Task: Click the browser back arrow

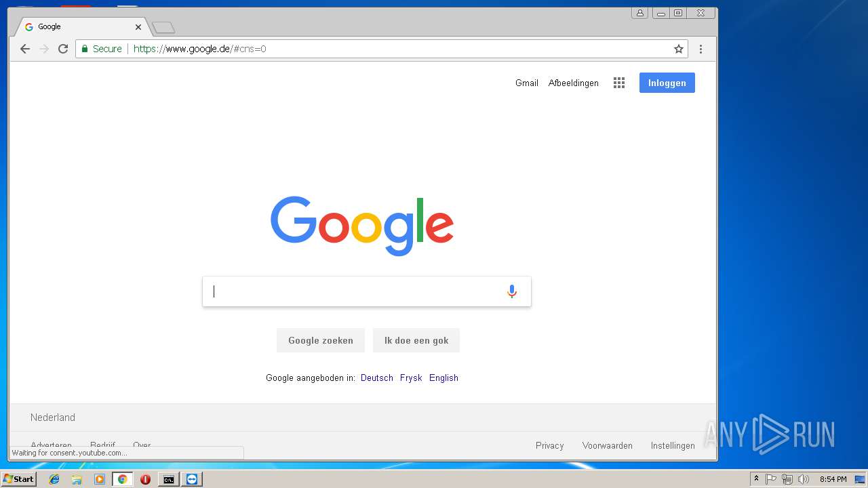Action: click(x=25, y=49)
